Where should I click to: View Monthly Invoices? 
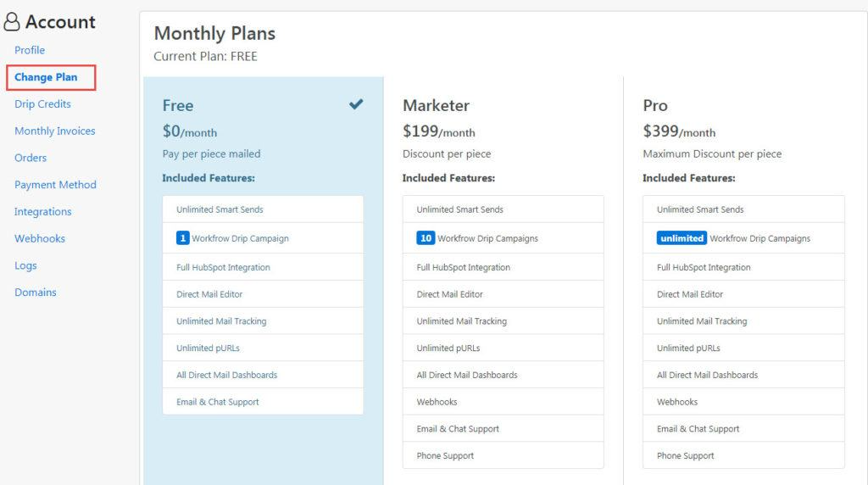click(55, 131)
